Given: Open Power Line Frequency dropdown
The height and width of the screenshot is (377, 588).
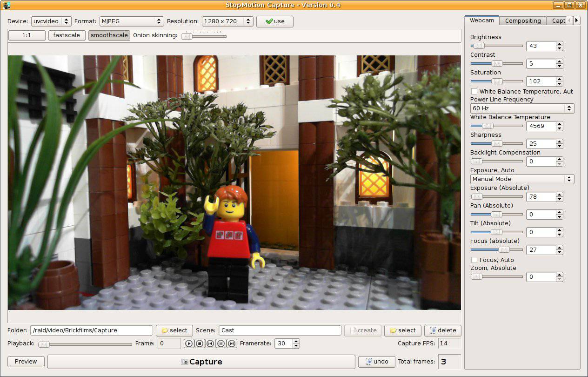Looking at the screenshot, I should 522,108.
